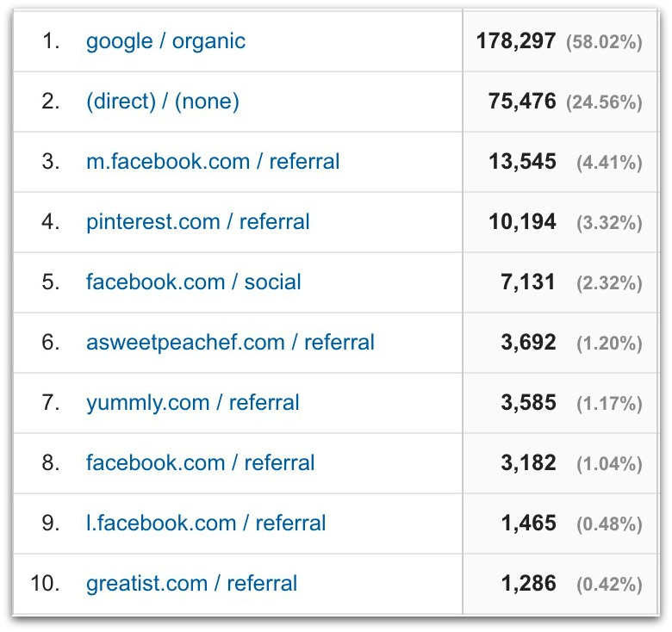The width and height of the screenshot is (672, 632).
Task: Select the 10,194 value cell
Action: tap(521, 222)
